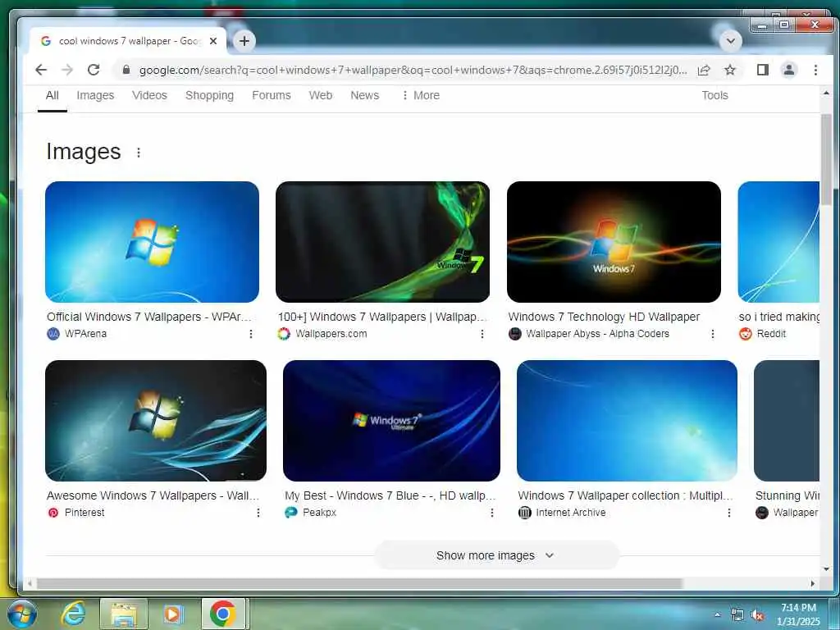This screenshot has height=630, width=840.
Task: Bookmark this page with the star icon
Action: (729, 70)
